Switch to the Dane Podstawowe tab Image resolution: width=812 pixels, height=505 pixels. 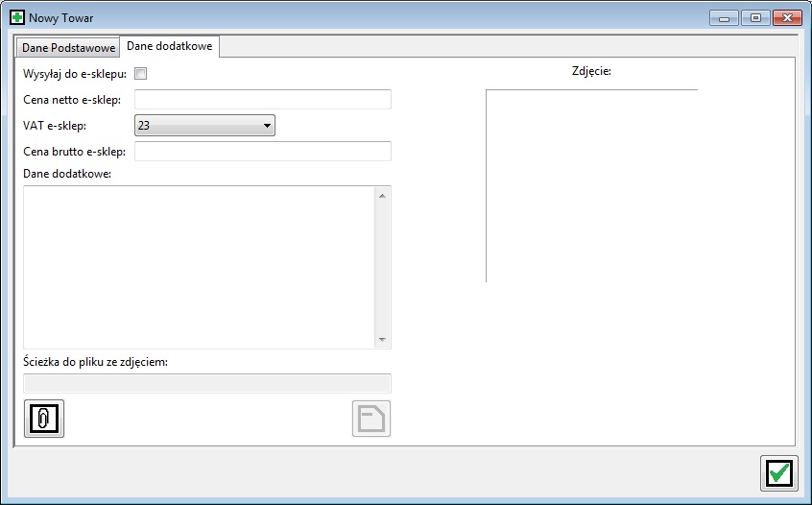tap(68, 48)
